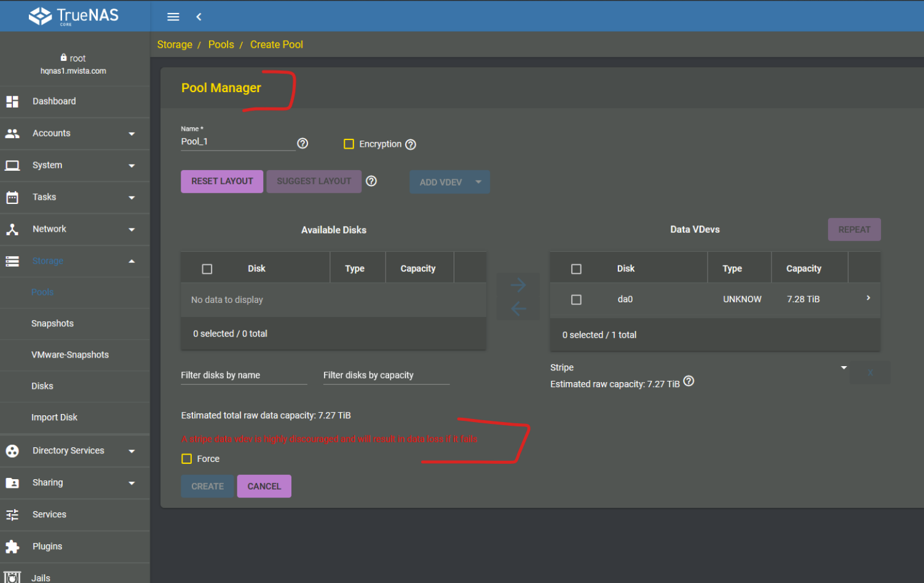This screenshot has width=924, height=583.
Task: Enable the Encryption checkbox
Action: (x=349, y=144)
